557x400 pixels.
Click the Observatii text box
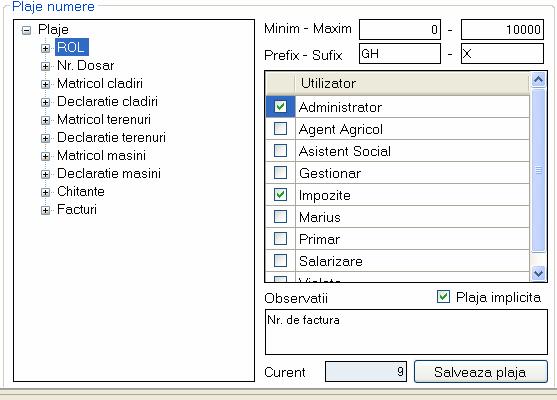point(406,332)
